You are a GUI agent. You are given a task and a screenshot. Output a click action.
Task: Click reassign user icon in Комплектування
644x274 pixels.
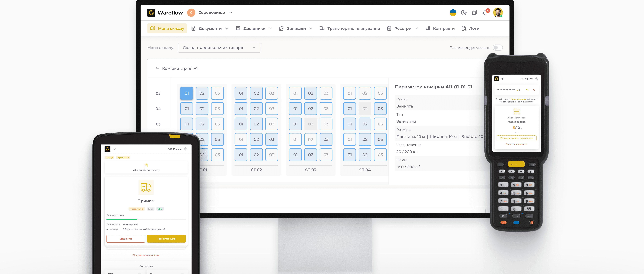point(527,90)
